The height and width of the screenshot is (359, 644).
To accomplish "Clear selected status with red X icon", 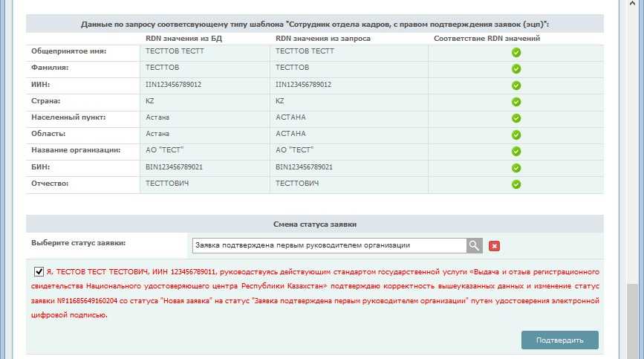I will (x=495, y=246).
